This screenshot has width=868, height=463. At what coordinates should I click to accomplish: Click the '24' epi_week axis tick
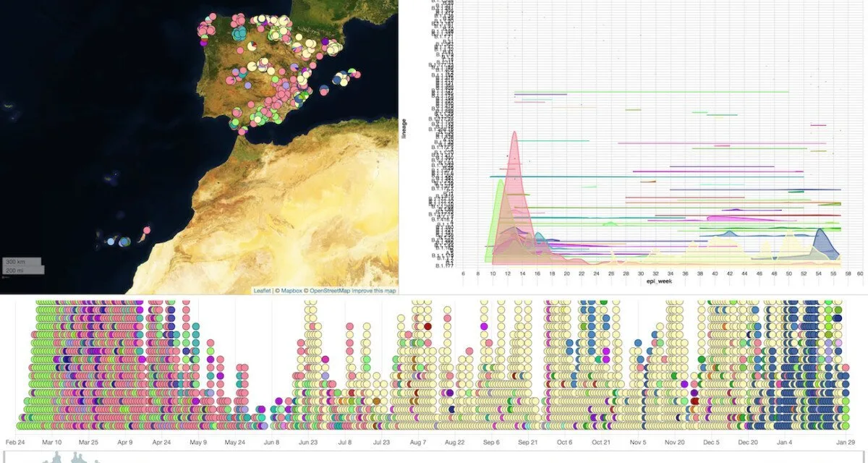596,274
